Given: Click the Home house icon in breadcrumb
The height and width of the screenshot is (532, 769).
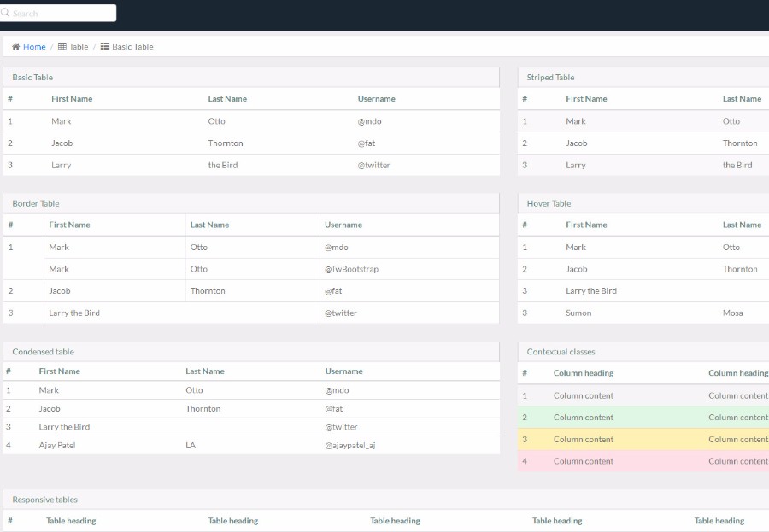Looking at the screenshot, I should 15,47.
